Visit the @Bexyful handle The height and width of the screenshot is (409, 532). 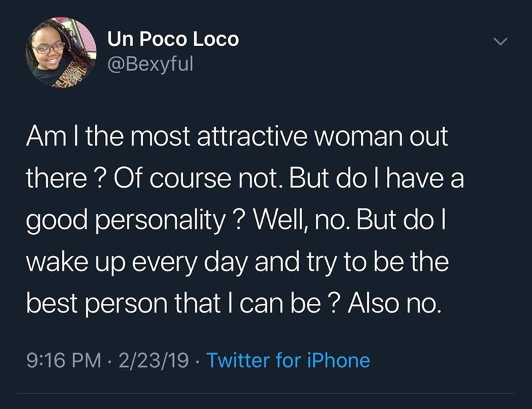tap(148, 65)
